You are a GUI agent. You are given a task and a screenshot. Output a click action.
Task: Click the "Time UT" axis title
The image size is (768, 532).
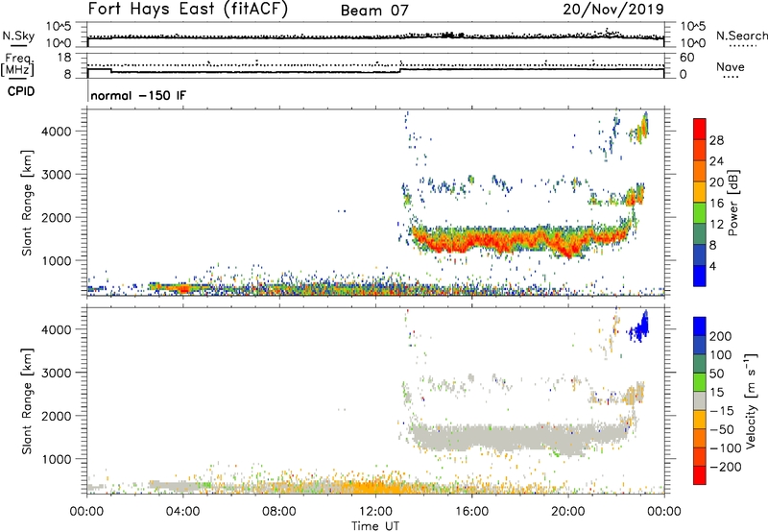[375, 526]
